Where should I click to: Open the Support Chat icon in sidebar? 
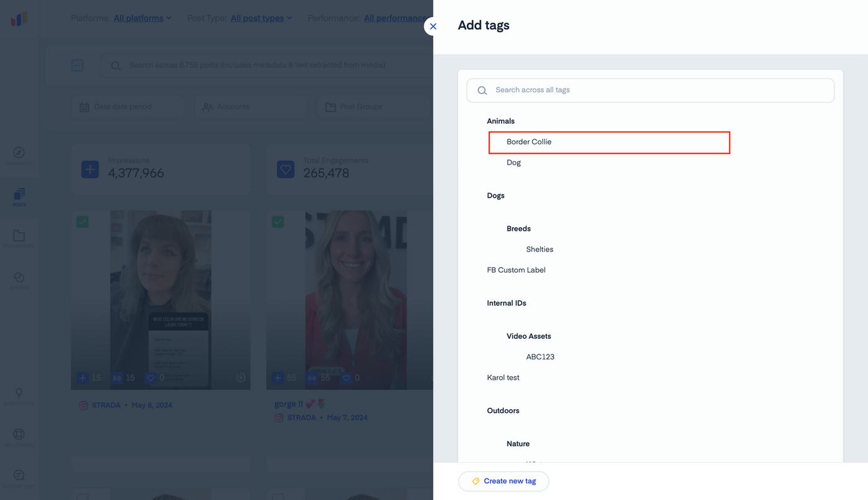coord(19,478)
